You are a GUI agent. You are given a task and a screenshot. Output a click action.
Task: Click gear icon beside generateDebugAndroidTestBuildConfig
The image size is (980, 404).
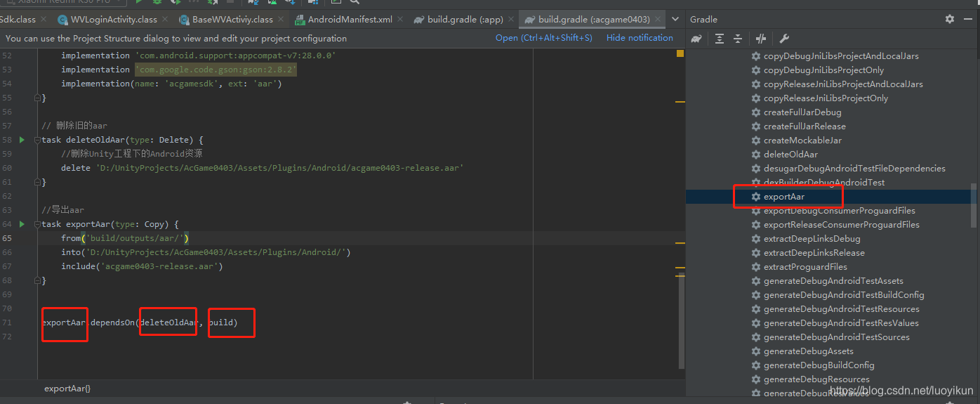coord(756,295)
